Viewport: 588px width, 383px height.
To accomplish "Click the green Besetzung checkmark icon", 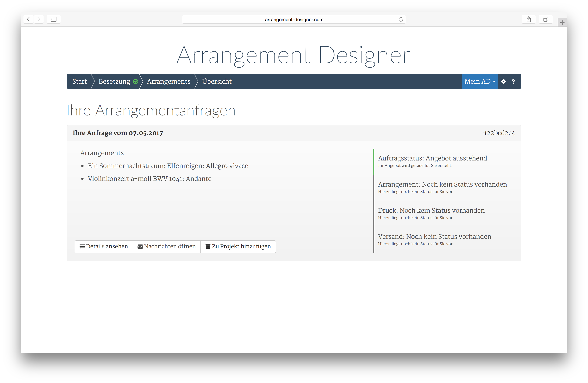I will [136, 81].
